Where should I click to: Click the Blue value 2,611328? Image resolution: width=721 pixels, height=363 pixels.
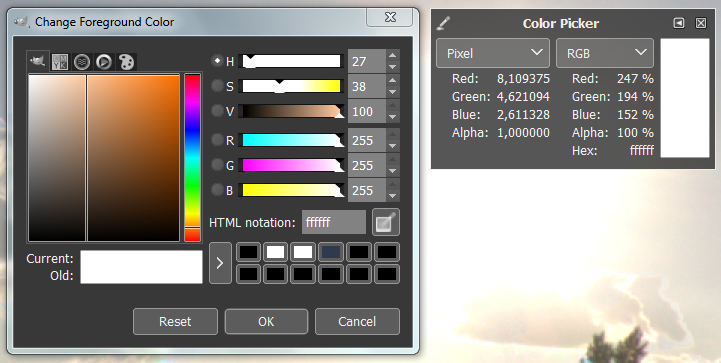[523, 115]
